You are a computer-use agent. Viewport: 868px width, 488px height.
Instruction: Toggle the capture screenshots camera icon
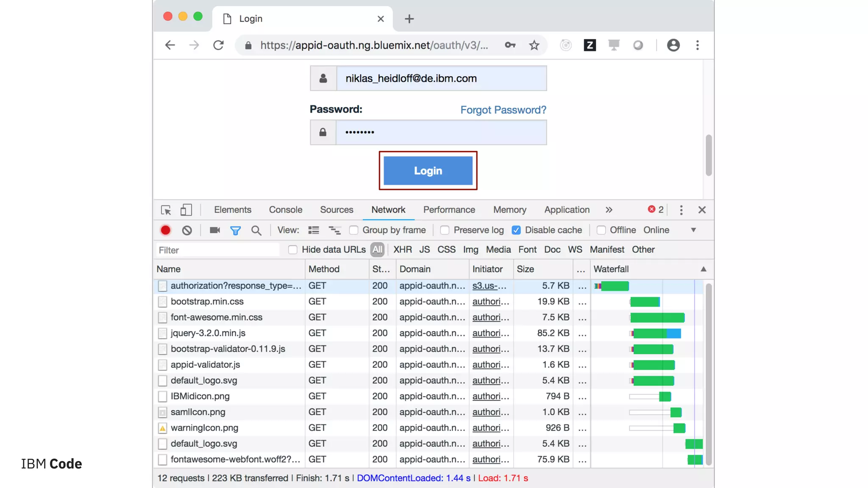tap(214, 230)
